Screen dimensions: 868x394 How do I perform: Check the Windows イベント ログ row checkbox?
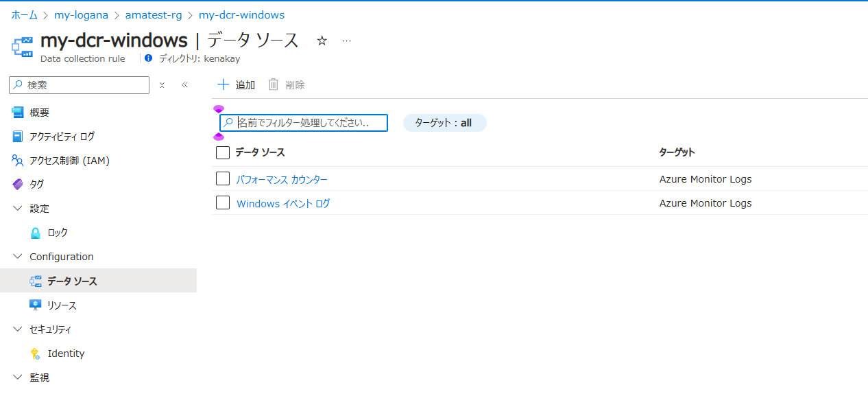(223, 203)
